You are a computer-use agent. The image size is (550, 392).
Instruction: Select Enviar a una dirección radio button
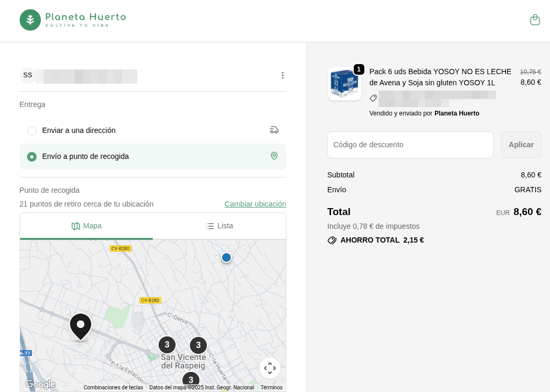(x=32, y=131)
